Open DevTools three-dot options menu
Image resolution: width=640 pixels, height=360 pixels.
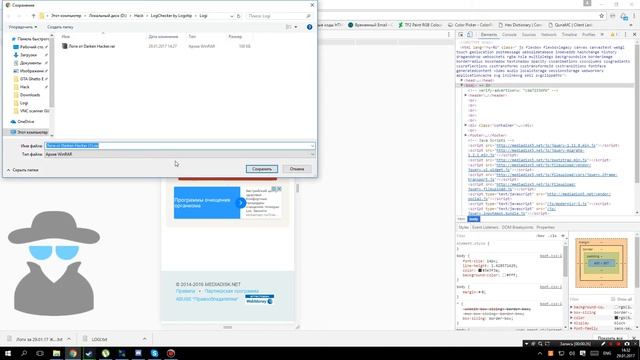coord(625,35)
